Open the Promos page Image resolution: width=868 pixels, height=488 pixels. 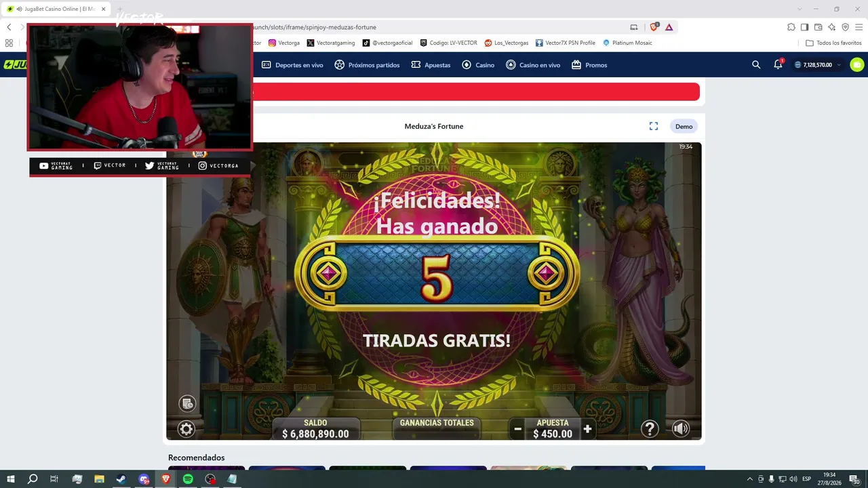(589, 65)
